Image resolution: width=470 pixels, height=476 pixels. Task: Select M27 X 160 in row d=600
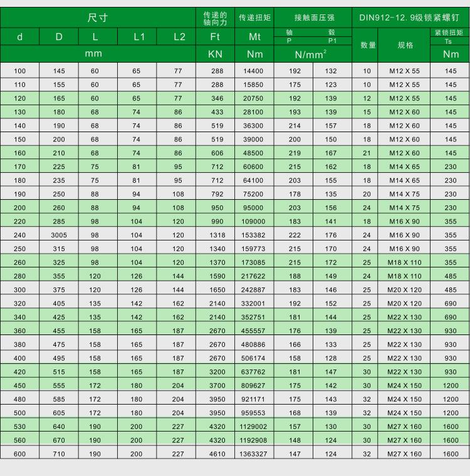(x=404, y=454)
